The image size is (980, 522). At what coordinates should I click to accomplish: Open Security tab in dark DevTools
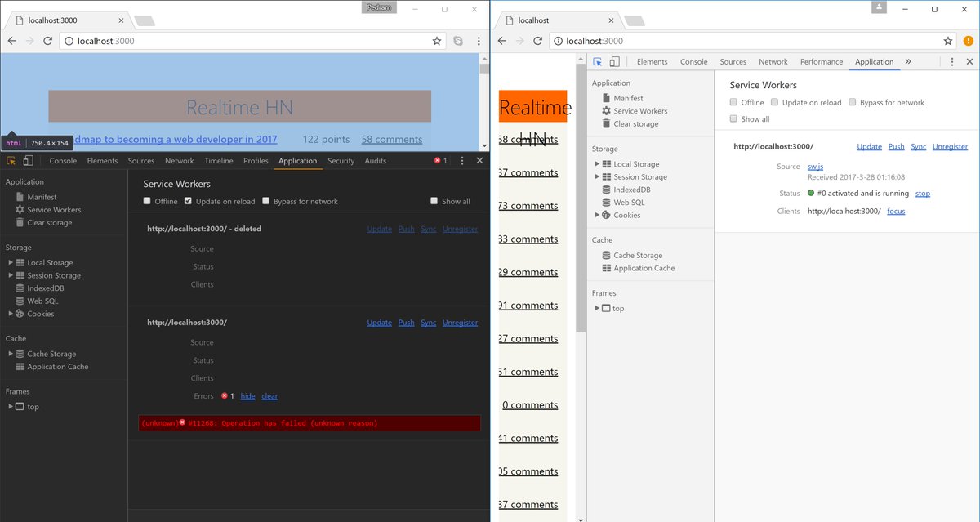[x=341, y=161]
